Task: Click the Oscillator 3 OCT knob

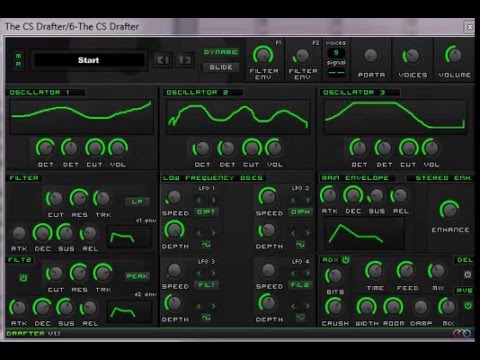Action: (x=359, y=148)
